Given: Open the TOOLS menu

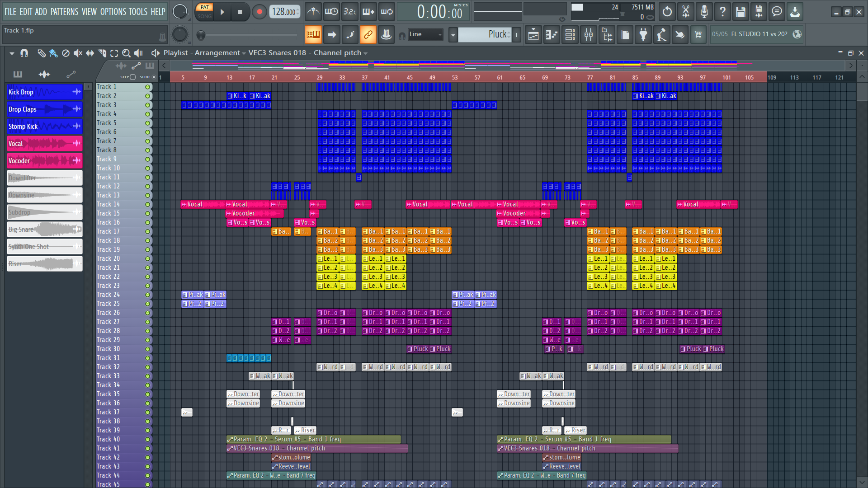Looking at the screenshot, I should [x=138, y=12].
